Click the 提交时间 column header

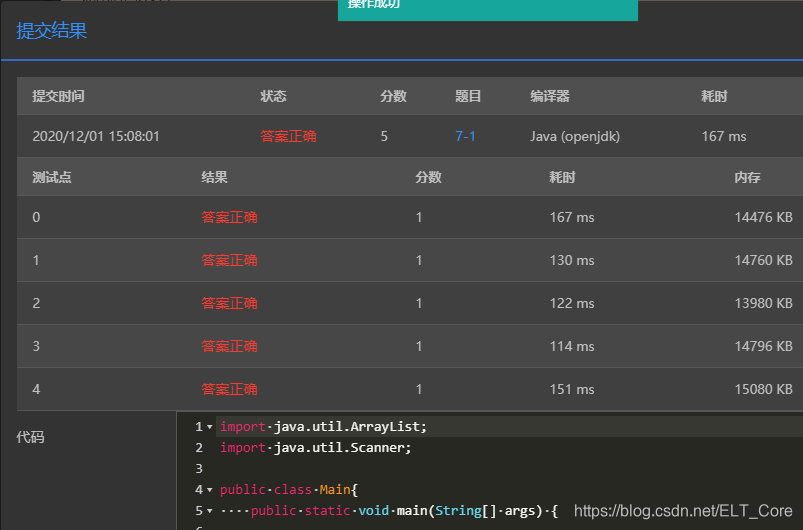pyautogui.click(x=58, y=96)
